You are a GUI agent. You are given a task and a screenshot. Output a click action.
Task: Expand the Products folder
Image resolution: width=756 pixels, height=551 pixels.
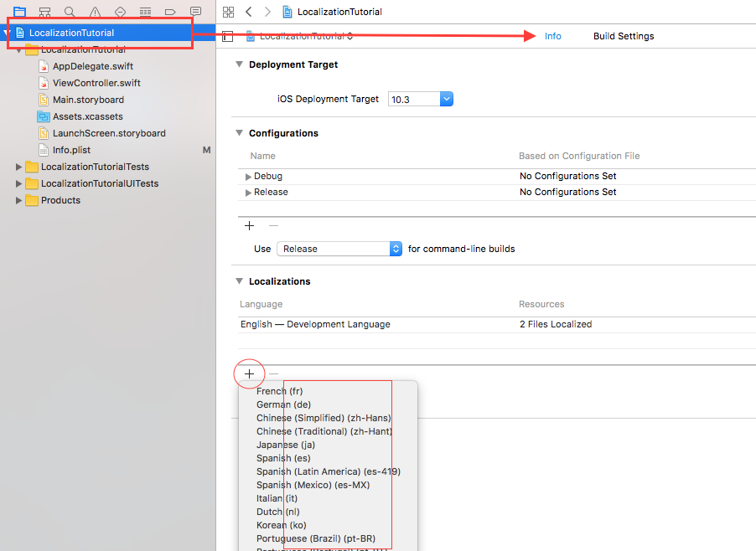click(18, 200)
